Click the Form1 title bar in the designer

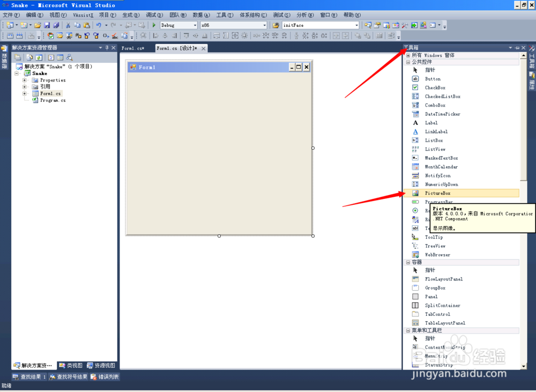coord(219,67)
